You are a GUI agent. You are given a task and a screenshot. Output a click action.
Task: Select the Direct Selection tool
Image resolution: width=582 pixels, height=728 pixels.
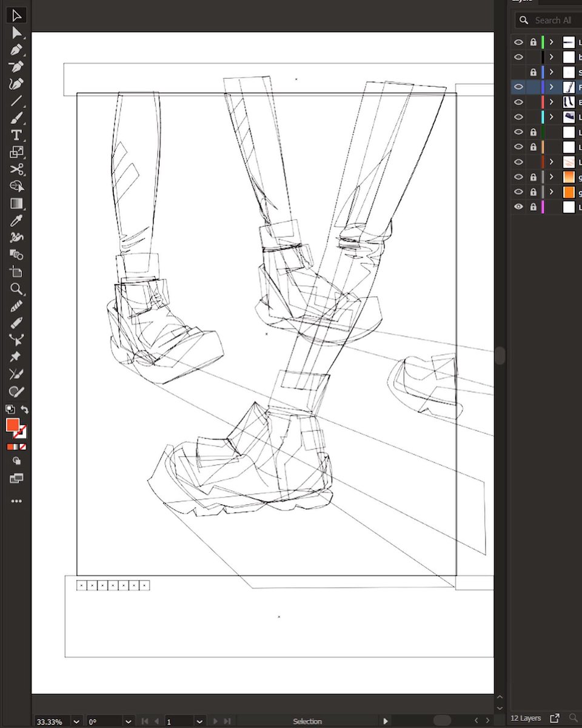(16, 33)
